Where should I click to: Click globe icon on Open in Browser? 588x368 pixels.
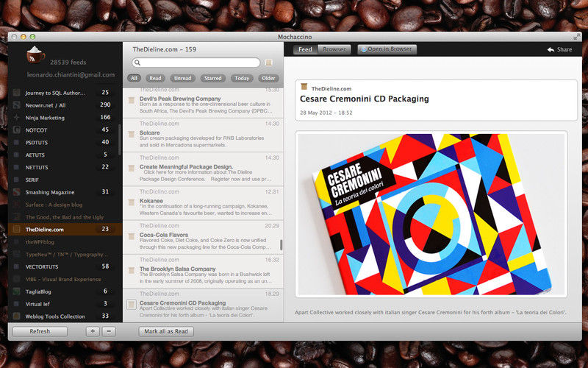tap(363, 49)
